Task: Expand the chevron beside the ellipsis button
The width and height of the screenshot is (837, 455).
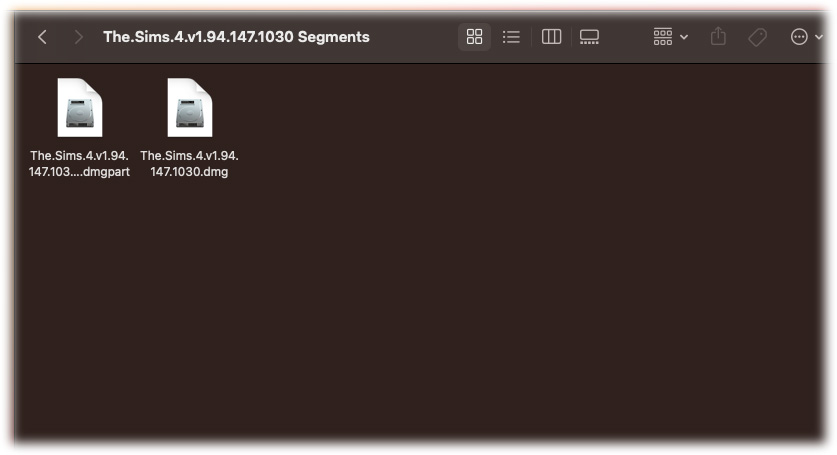Action: click(x=819, y=37)
